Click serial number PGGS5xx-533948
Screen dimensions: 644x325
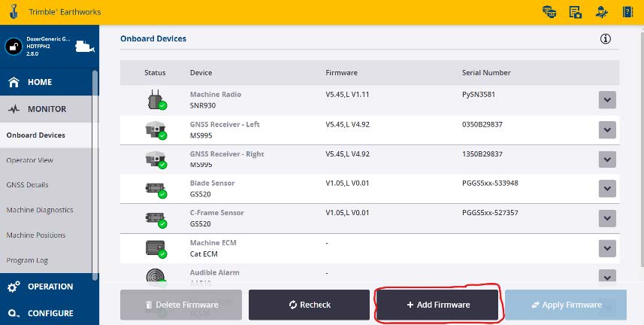(490, 183)
